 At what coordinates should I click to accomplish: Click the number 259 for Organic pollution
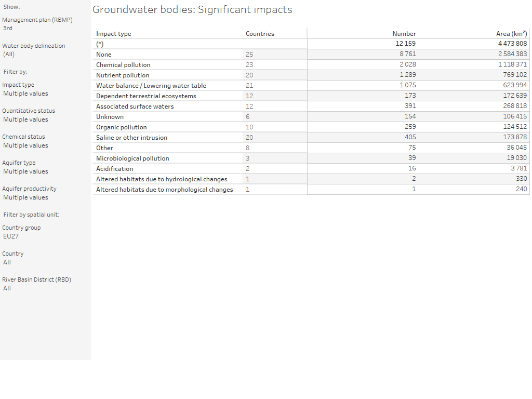pos(410,127)
